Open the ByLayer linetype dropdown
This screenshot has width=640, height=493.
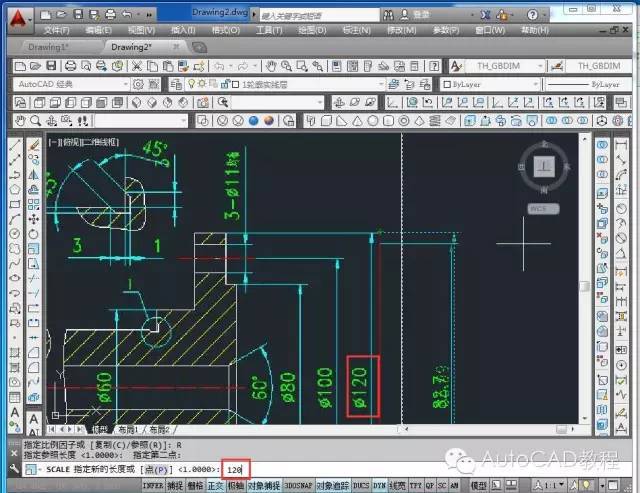tap(588, 84)
